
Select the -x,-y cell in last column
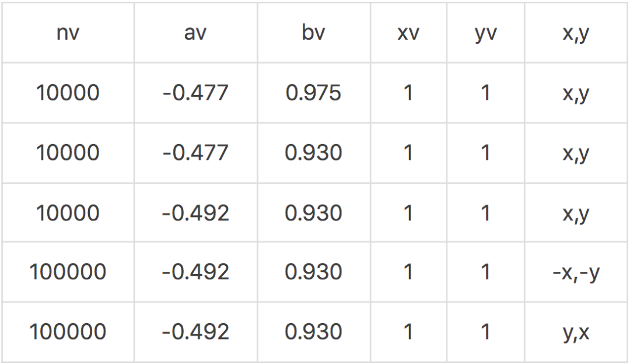(576, 272)
